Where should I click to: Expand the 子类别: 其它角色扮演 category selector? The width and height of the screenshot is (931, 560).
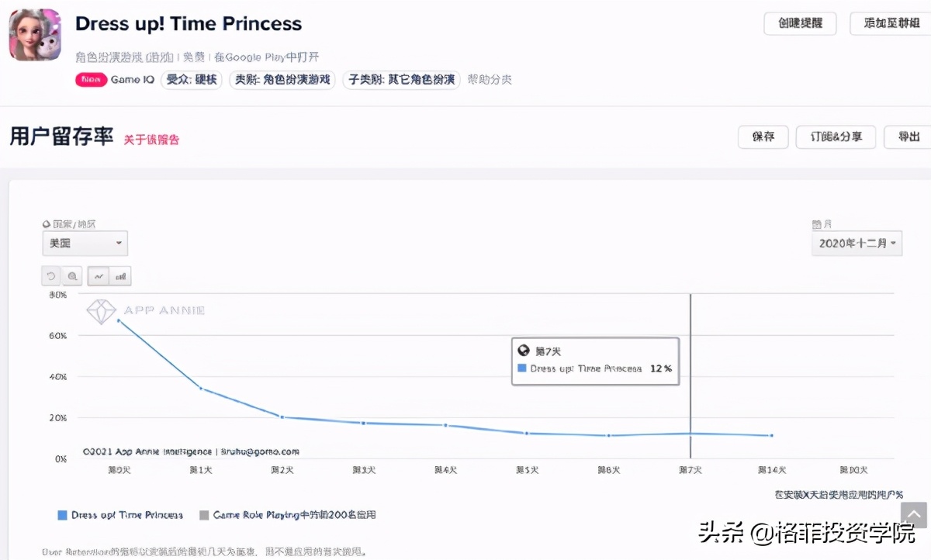click(401, 79)
